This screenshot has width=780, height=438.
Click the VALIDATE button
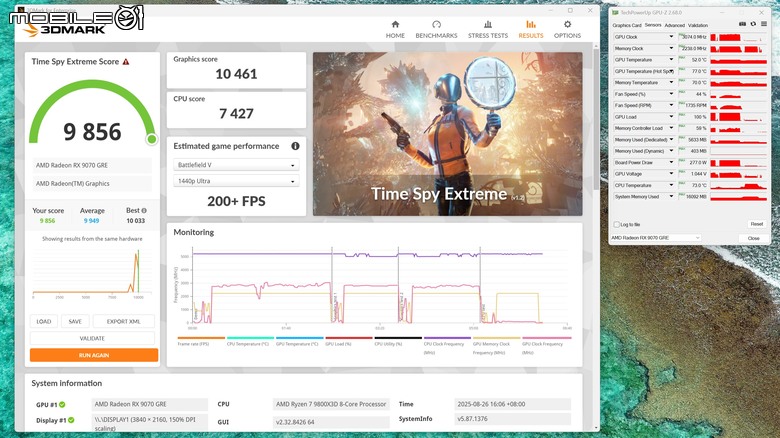[92, 338]
